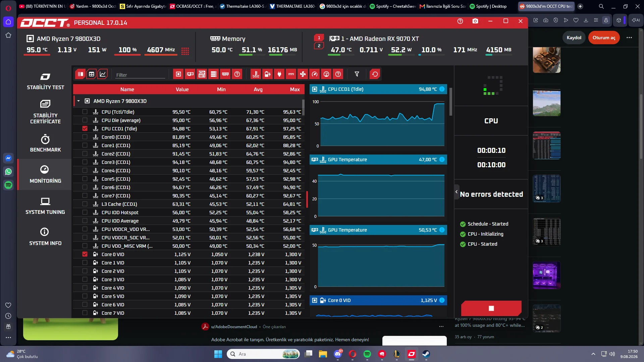Show fan speed sensors only
Viewport: 644px width, 362px height.
coord(303,74)
